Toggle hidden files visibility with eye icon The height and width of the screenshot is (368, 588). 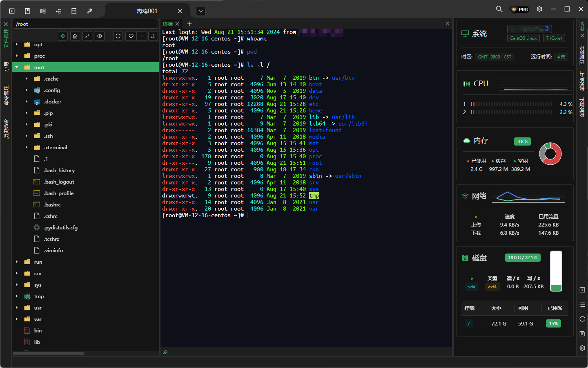[x=100, y=36]
